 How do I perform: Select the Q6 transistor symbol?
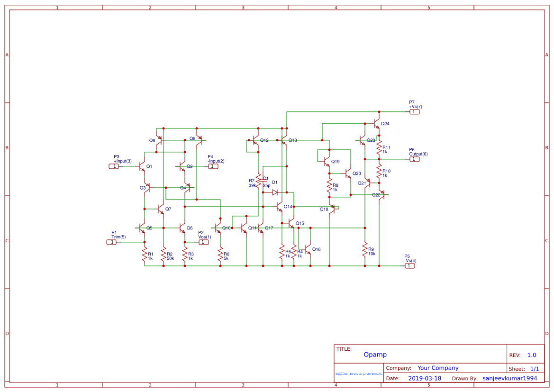[x=182, y=228]
